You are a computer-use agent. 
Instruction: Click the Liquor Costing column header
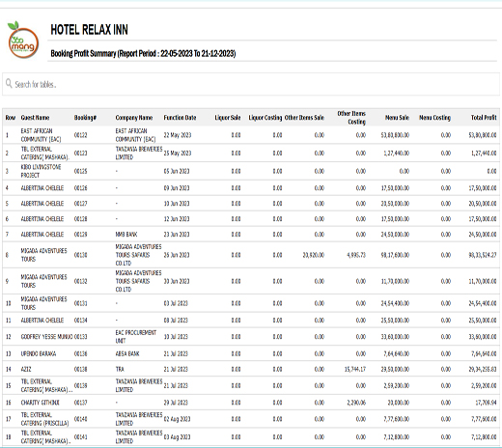click(265, 118)
